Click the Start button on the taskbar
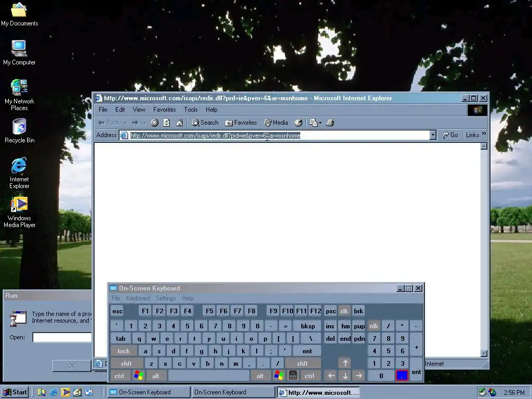 15,392
